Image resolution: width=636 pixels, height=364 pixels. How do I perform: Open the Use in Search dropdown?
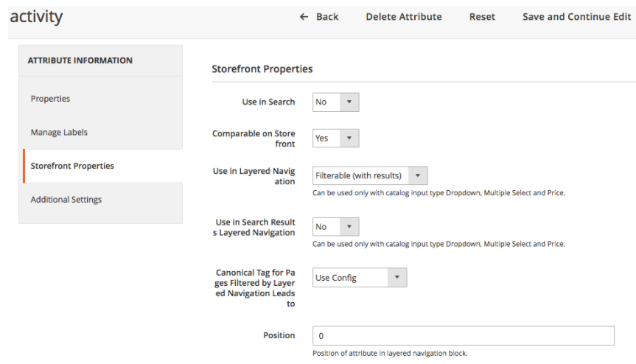(x=335, y=102)
